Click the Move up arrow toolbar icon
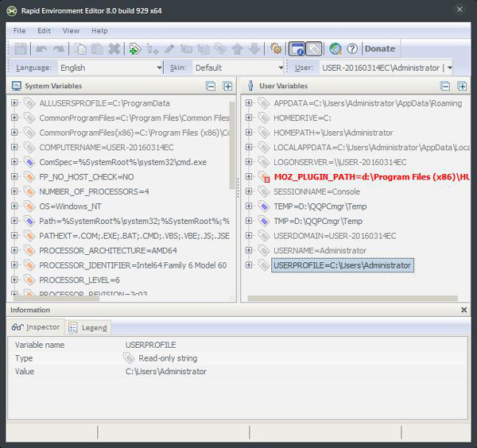 (x=237, y=48)
